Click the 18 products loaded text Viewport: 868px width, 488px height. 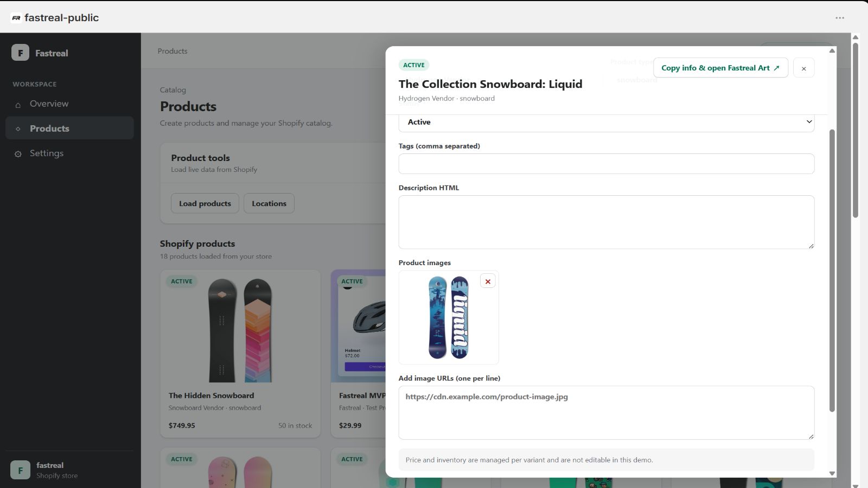pos(216,256)
